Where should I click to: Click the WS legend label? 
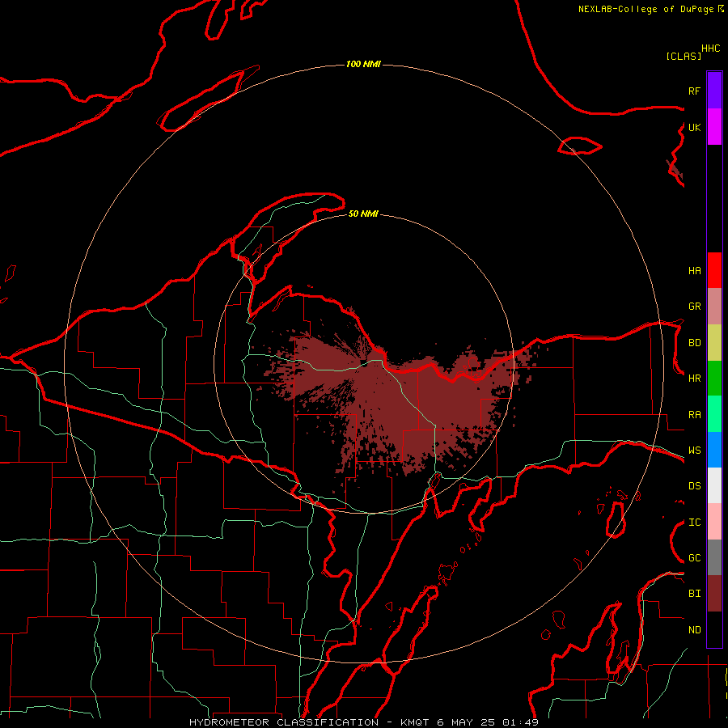694,450
